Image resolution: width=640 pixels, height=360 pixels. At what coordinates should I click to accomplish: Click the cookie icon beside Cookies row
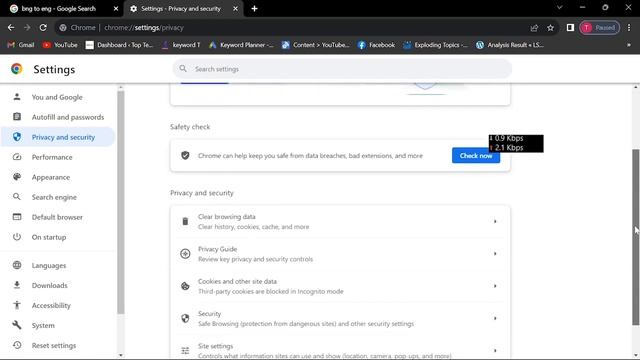click(185, 286)
